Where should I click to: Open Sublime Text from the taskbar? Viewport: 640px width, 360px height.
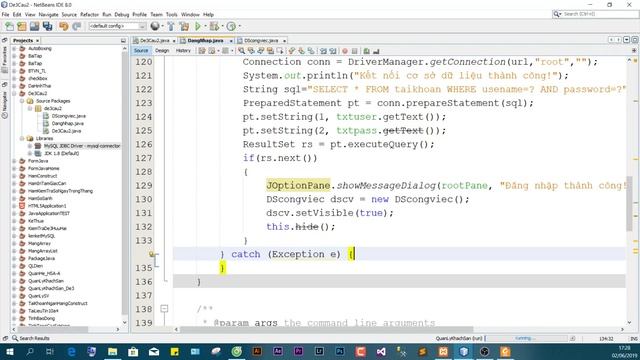pos(422,351)
